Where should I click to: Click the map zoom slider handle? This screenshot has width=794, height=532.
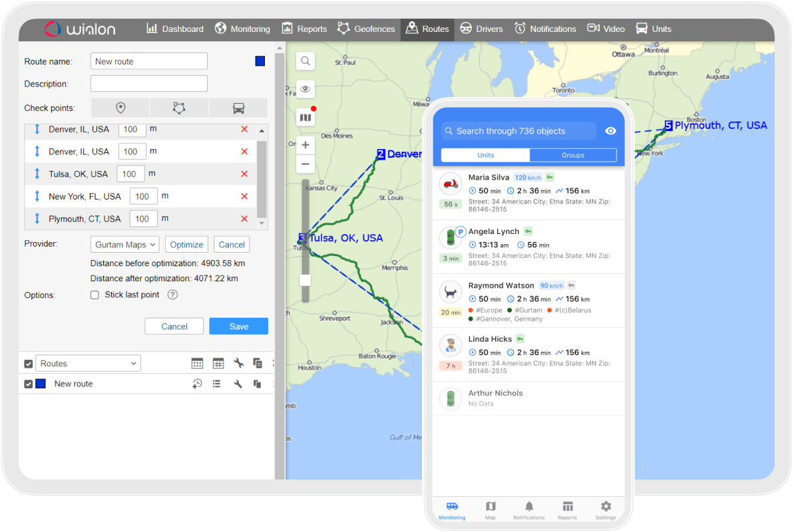click(x=305, y=280)
